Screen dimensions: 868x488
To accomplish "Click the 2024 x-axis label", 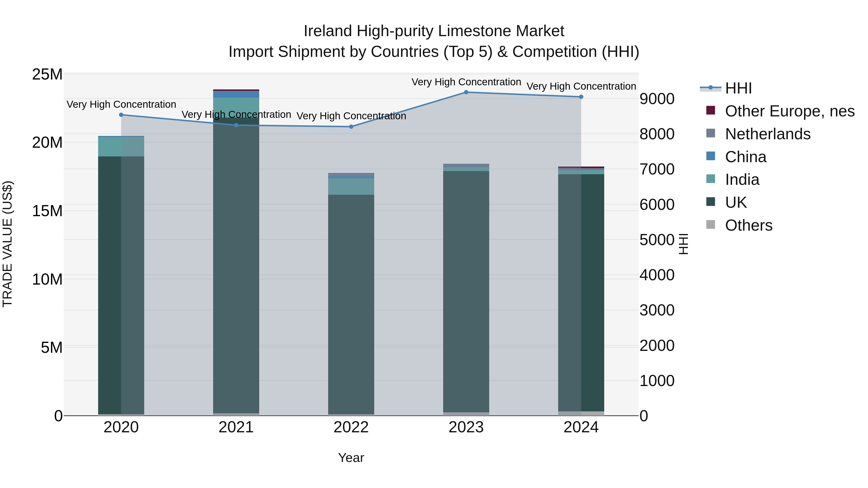I will coord(581,427).
